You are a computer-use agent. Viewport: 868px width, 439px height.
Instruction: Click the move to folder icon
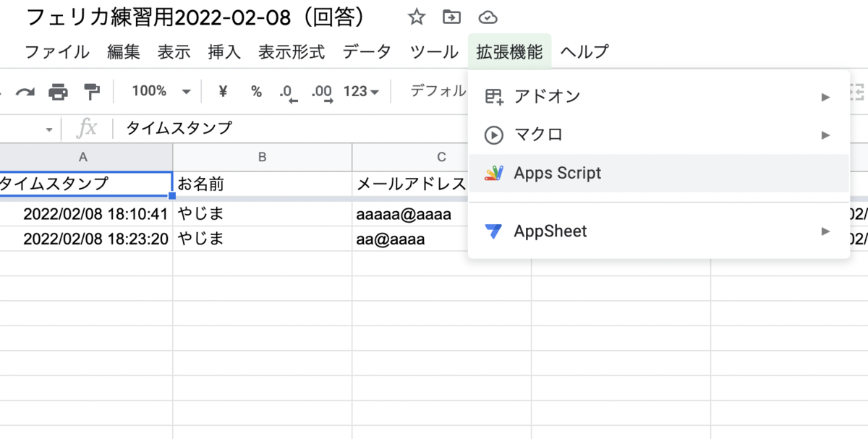tap(452, 17)
